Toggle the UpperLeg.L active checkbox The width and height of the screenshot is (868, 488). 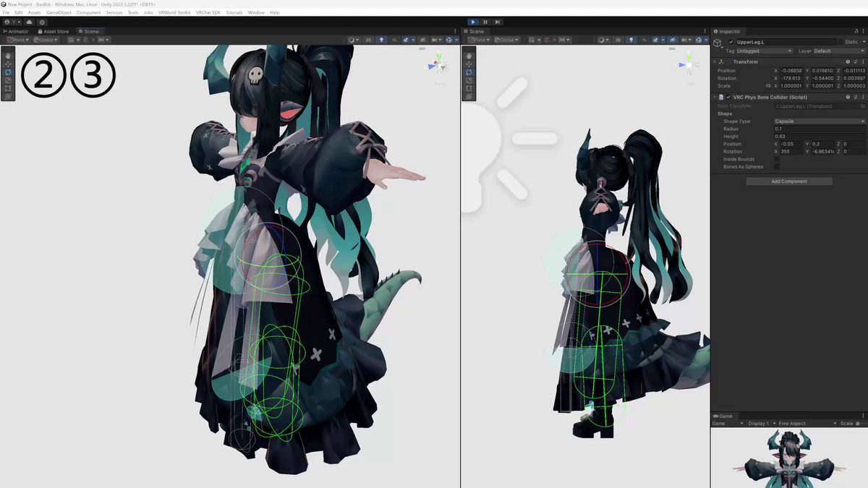coord(731,42)
